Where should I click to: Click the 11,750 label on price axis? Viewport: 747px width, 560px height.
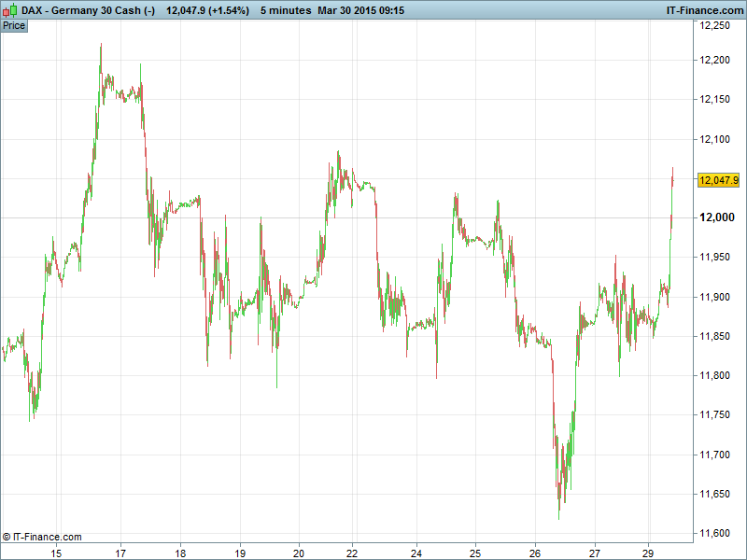[x=715, y=414]
